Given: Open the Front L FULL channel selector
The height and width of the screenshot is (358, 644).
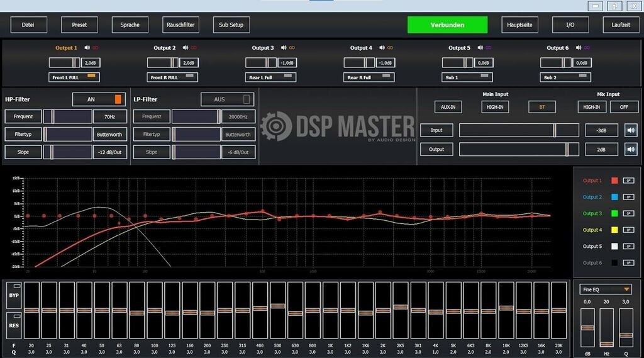Looking at the screenshot, I should pyautogui.click(x=74, y=77).
